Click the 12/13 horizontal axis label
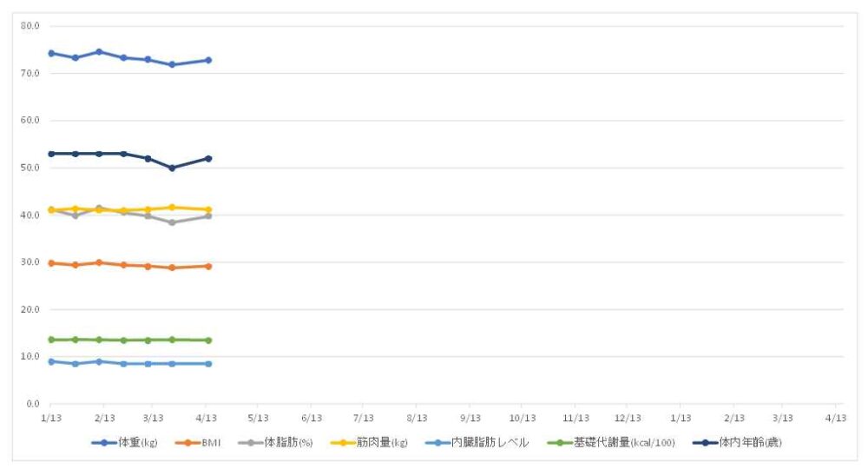Screen dimensions: 868x469 coord(628,418)
